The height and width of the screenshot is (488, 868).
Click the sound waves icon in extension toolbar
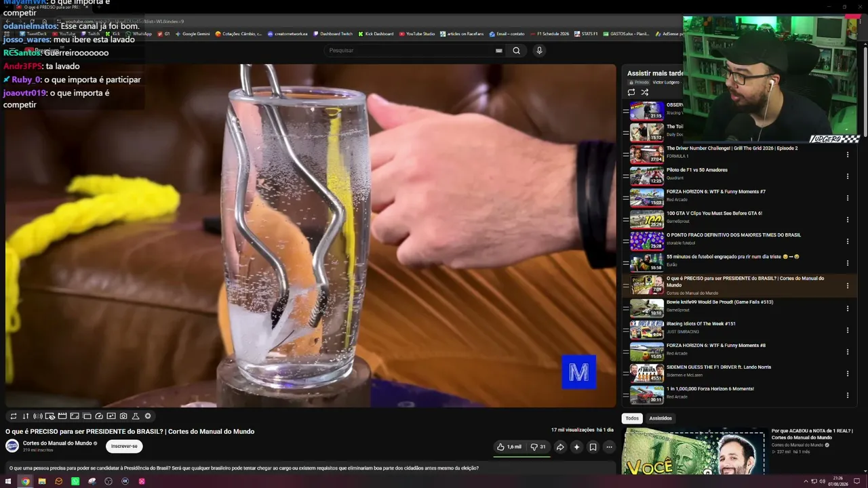click(x=38, y=416)
